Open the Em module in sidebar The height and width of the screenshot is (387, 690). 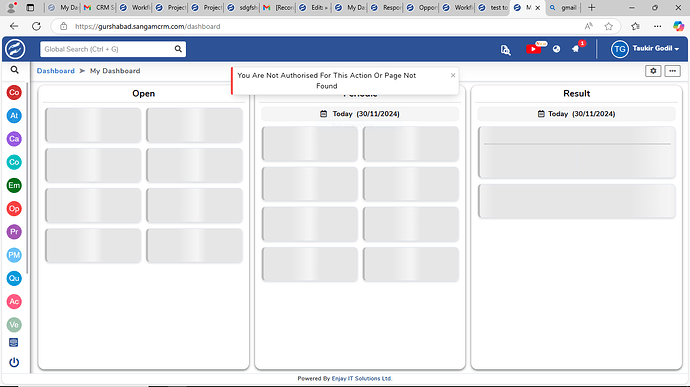14,185
